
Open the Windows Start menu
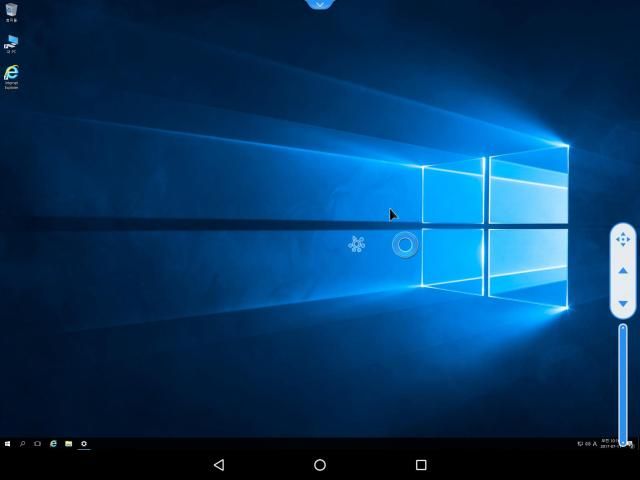7,443
